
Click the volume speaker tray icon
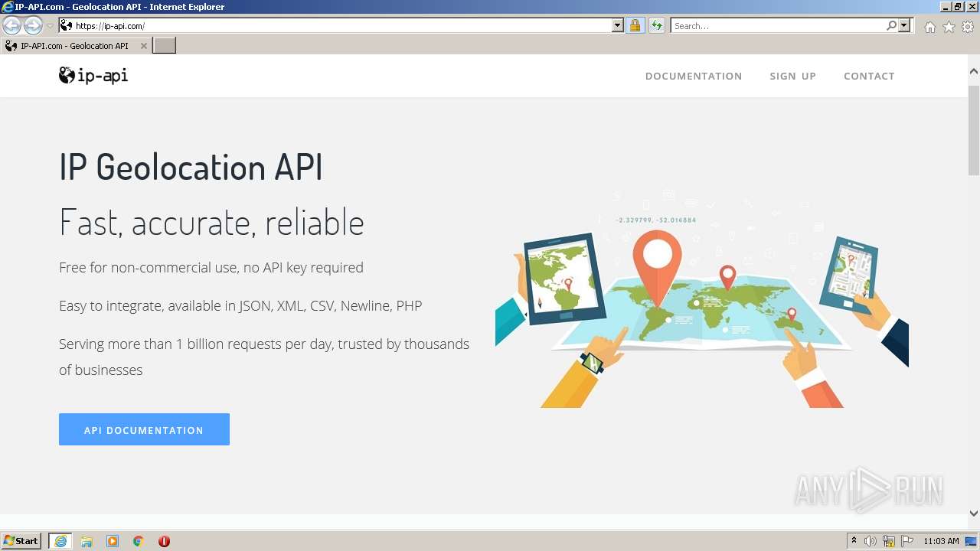coord(871,541)
